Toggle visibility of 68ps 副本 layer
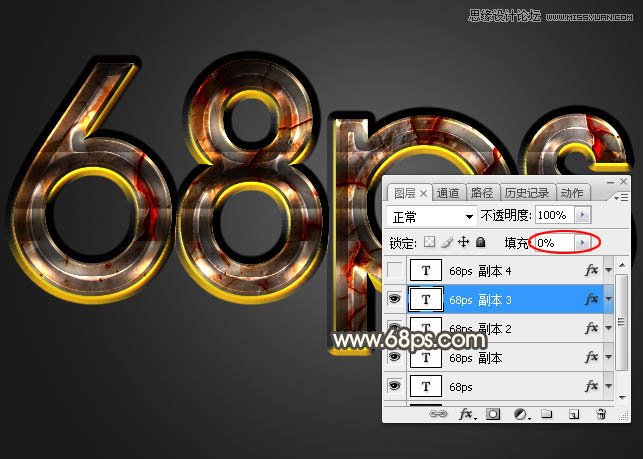643x459 pixels. [394, 357]
